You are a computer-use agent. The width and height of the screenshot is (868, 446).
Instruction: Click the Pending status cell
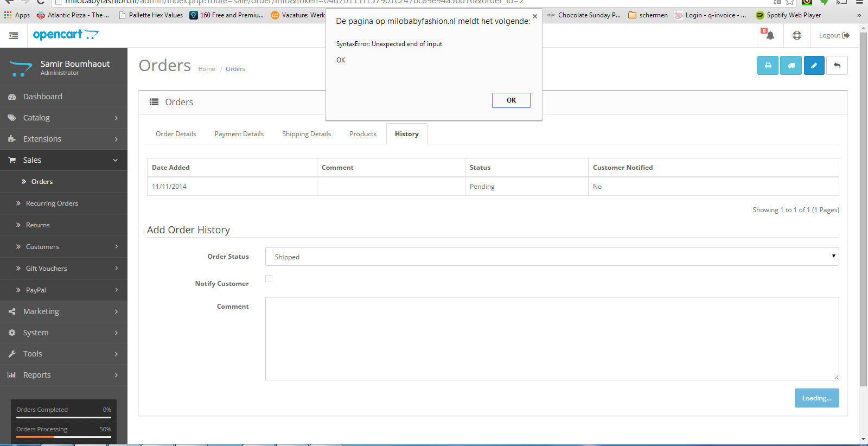pyautogui.click(x=526, y=187)
